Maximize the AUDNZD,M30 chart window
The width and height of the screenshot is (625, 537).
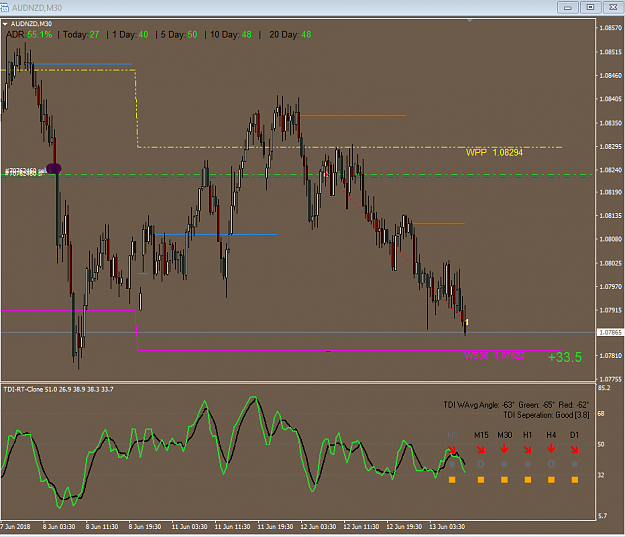[591, 7]
